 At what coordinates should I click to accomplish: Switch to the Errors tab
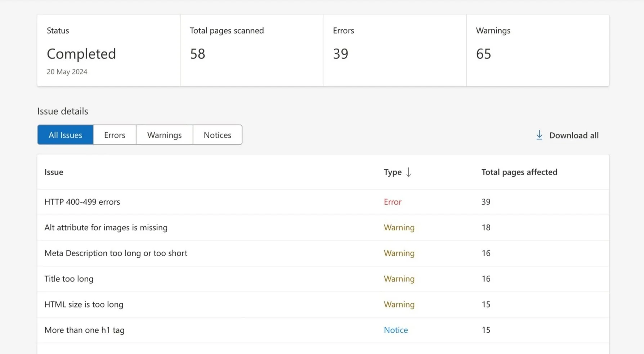tap(114, 135)
